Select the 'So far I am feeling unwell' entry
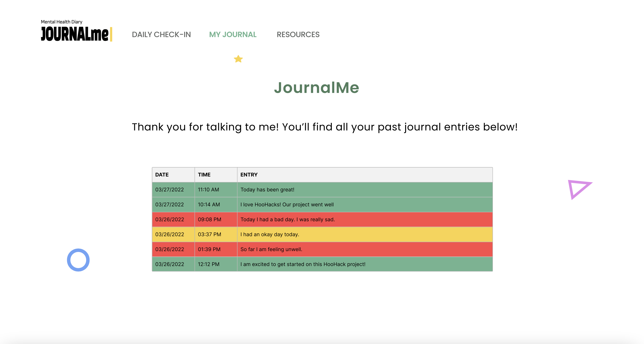The width and height of the screenshot is (644, 344). pyautogui.click(x=271, y=249)
